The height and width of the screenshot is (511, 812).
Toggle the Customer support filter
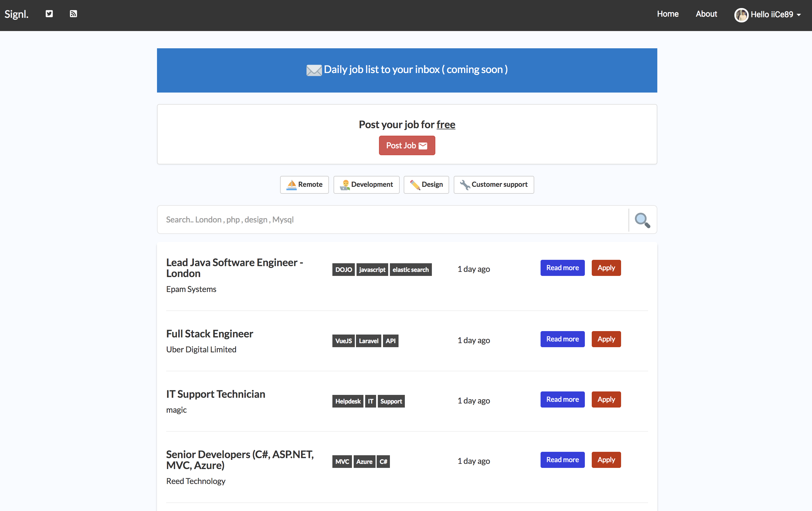click(x=493, y=185)
